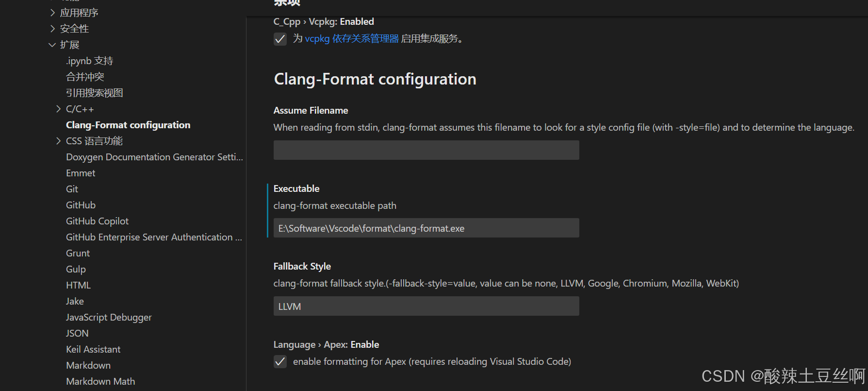Disable enable formatting for Apex checkbox
The image size is (868, 391).
click(280, 361)
